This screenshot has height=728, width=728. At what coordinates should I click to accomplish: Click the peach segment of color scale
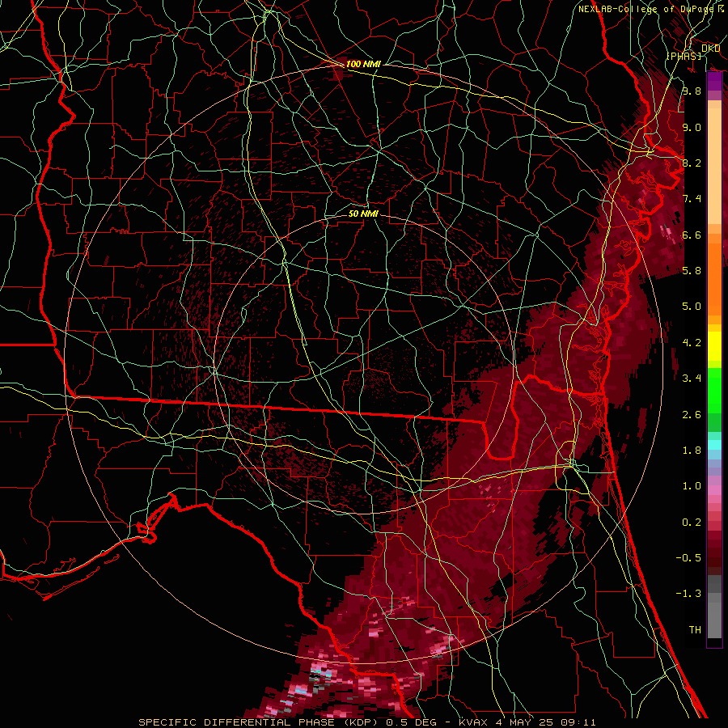click(x=714, y=163)
